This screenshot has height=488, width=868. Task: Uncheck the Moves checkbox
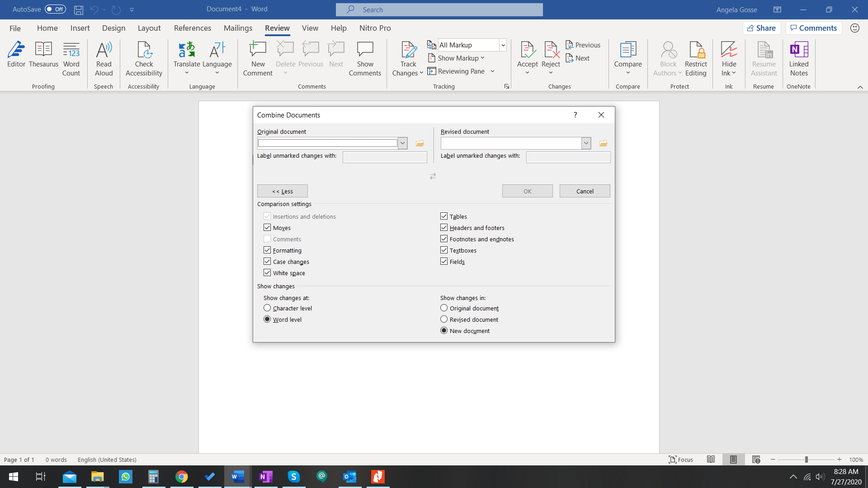[x=267, y=228]
